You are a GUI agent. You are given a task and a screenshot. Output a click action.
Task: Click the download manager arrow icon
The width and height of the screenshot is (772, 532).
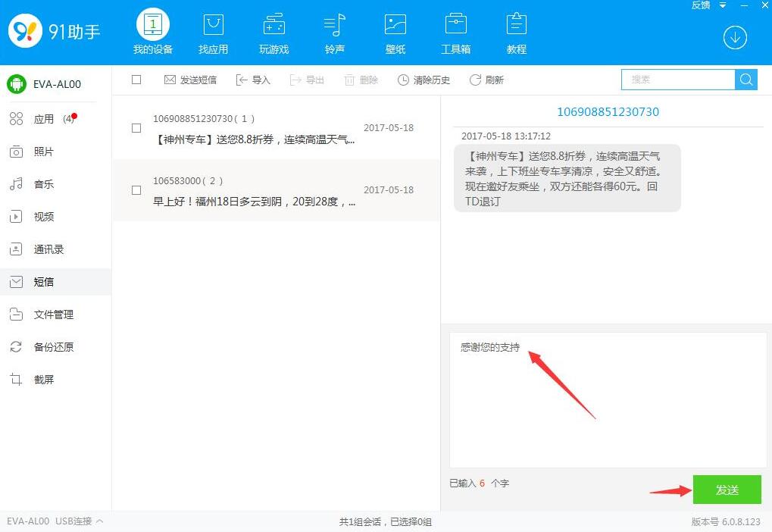735,37
